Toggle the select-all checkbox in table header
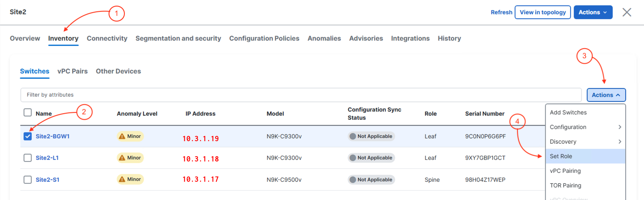Viewport: 644px width, 200px height. click(28, 112)
